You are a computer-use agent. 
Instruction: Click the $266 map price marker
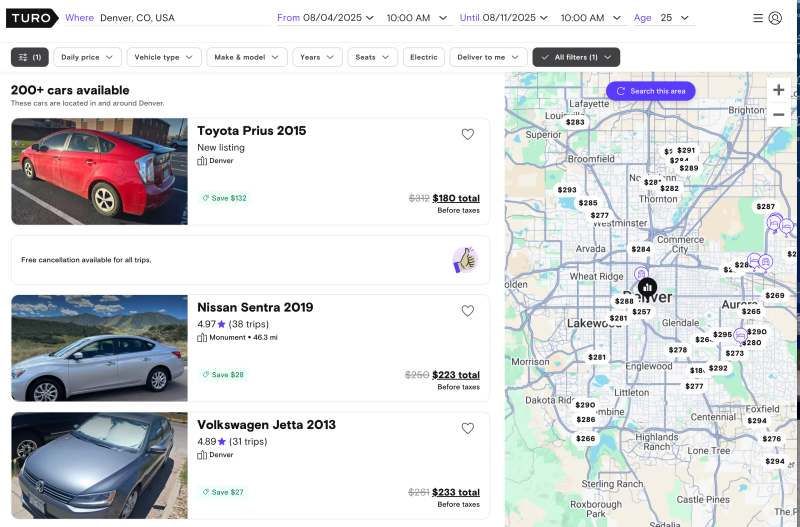(x=585, y=438)
